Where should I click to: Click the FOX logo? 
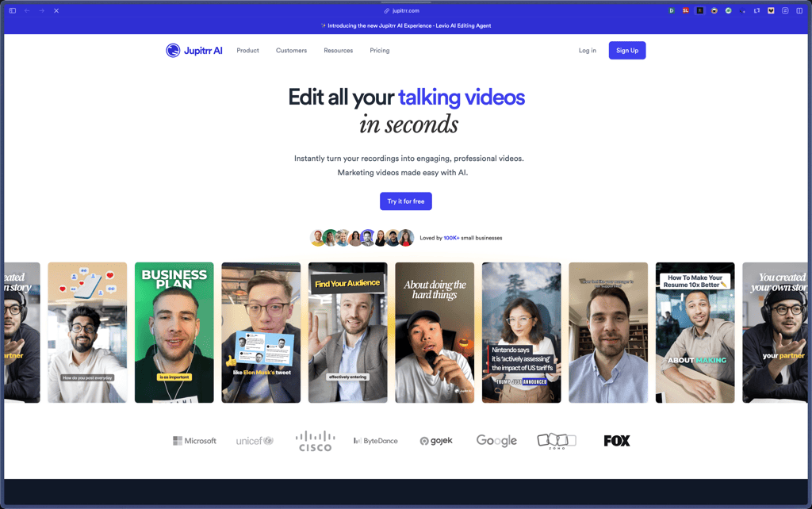pos(616,441)
